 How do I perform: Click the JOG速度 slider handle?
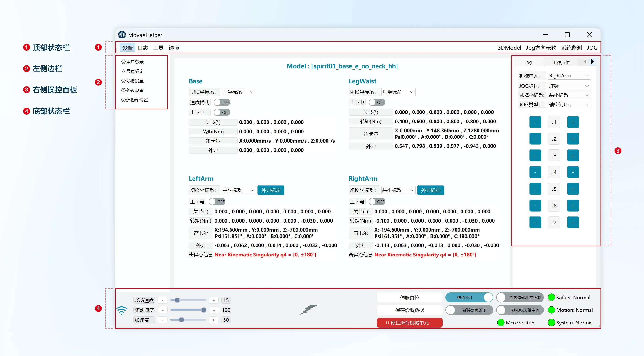tap(177, 300)
